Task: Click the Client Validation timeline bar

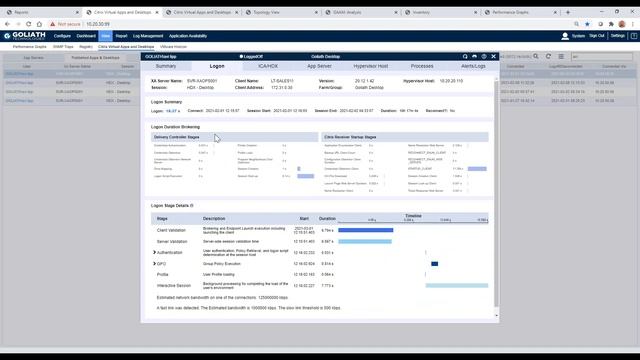Action: pos(366,230)
